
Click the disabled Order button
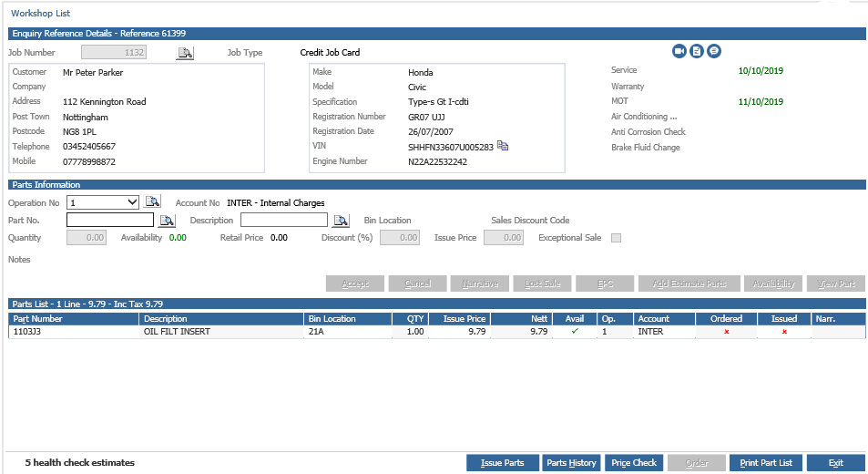tap(697, 463)
